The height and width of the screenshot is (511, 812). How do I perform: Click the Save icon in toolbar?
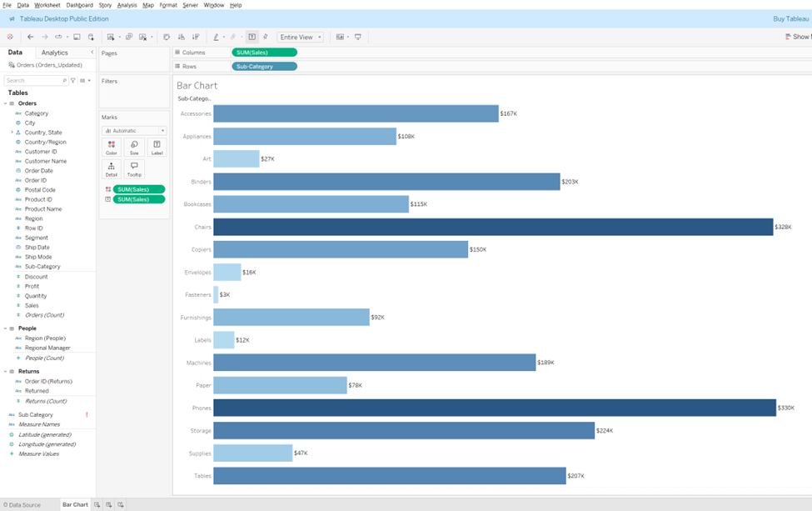77,37
